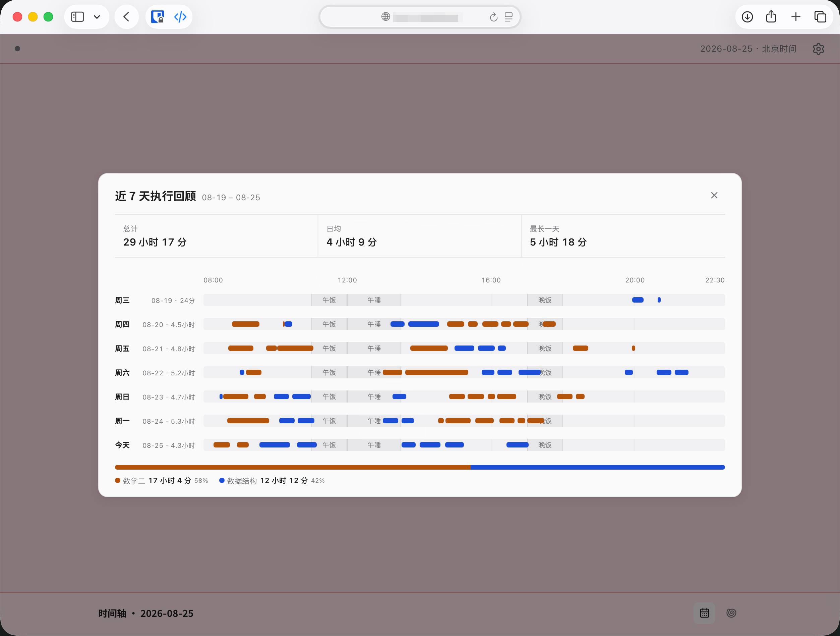Select the 周四 08-20 · 4.5小时 row label
The image size is (840, 636).
pyautogui.click(x=155, y=324)
